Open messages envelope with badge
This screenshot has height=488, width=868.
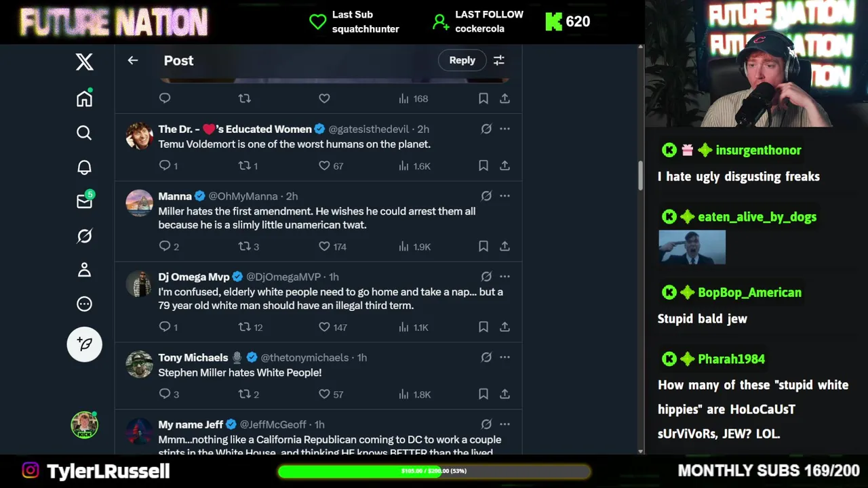click(85, 201)
